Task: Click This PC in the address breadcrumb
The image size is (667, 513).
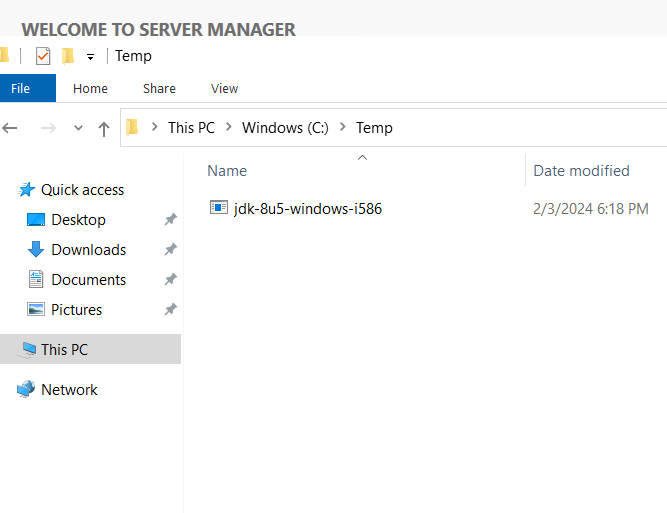Action: [x=191, y=128]
